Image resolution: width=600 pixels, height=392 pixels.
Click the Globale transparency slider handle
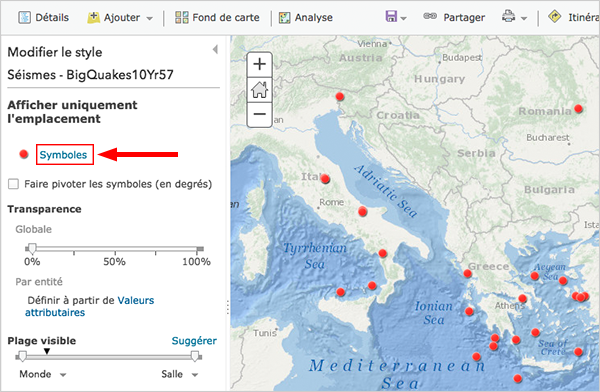coord(32,248)
